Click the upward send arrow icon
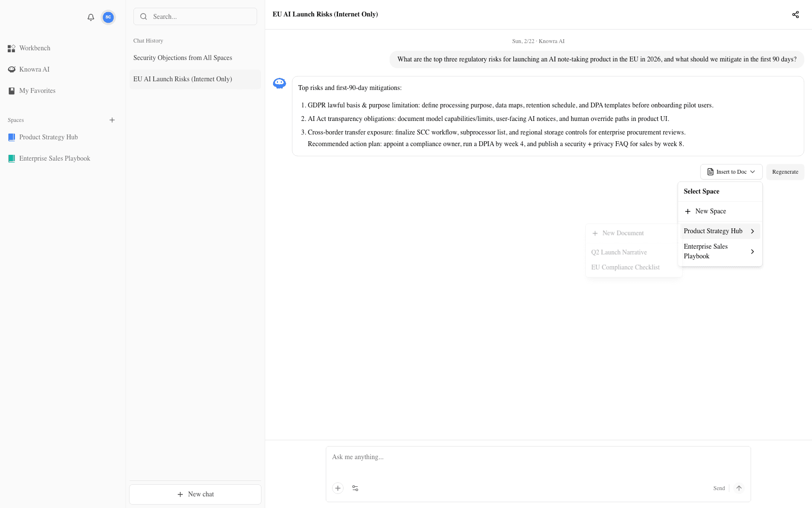 (739, 488)
